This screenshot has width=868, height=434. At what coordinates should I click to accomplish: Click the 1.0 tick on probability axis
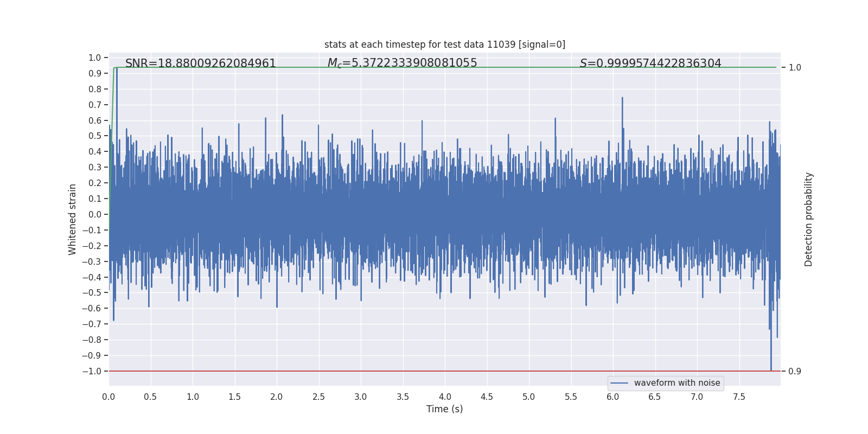click(x=795, y=68)
